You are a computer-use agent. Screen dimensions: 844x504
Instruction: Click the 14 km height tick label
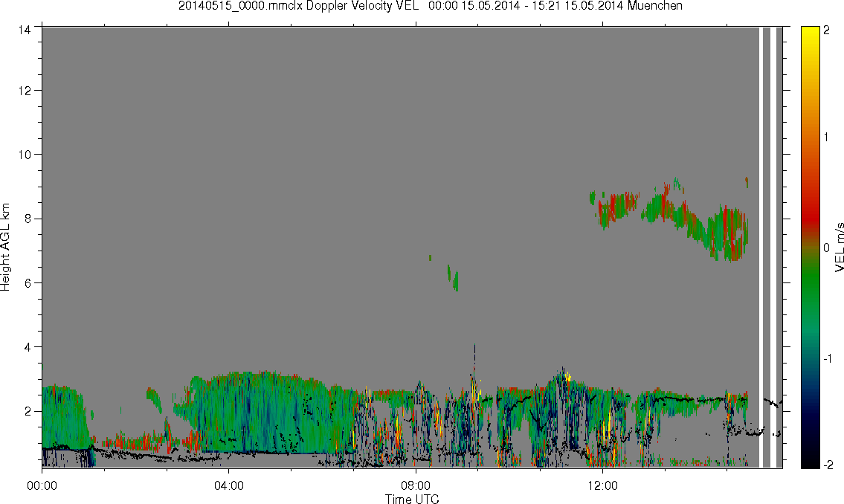tap(24, 30)
